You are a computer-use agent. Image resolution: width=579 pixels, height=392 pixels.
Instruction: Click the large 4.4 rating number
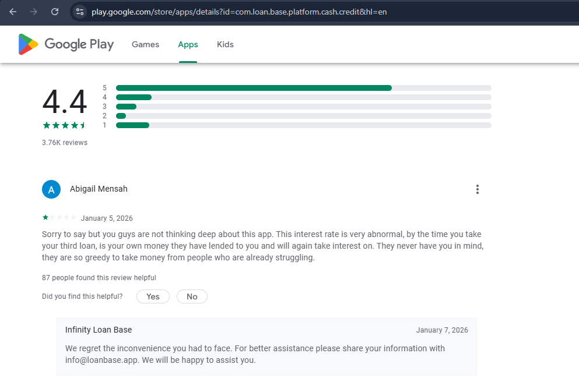(65, 101)
